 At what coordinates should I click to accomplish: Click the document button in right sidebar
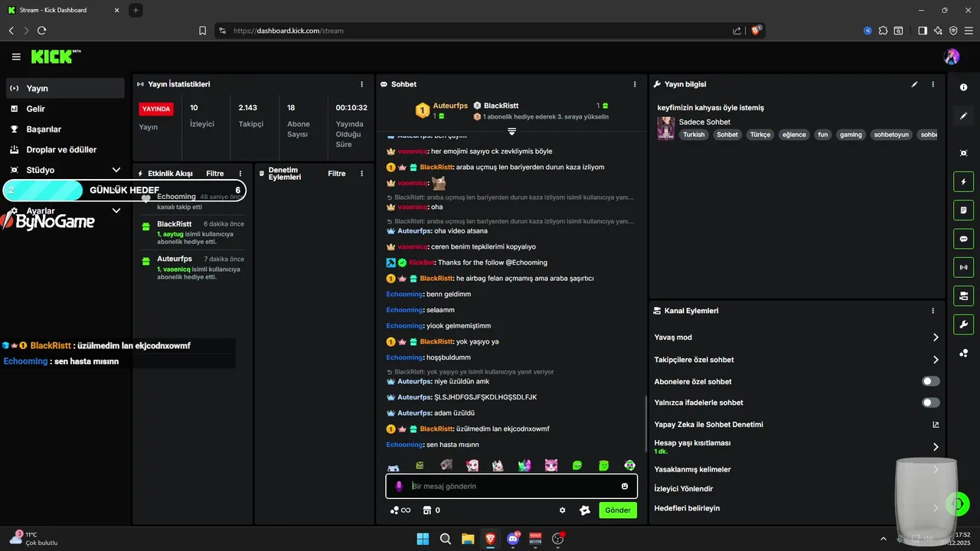[x=963, y=210]
